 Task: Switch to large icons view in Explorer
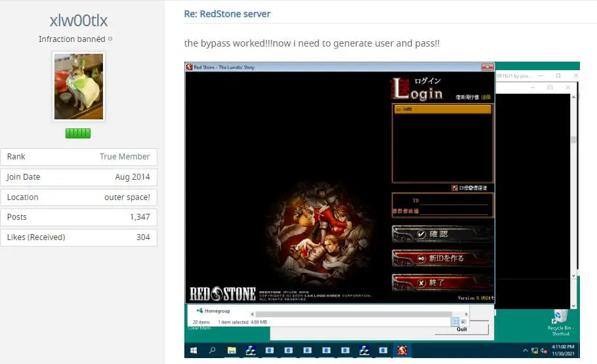point(463,322)
